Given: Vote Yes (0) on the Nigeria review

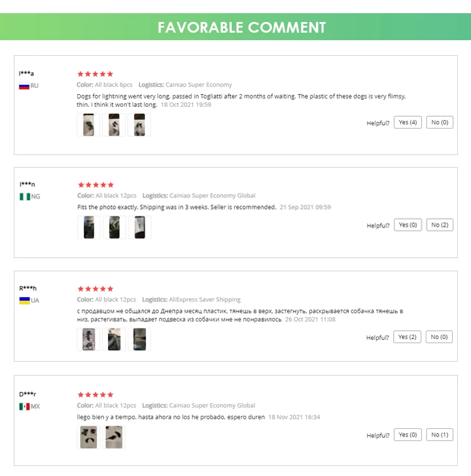Looking at the screenshot, I should [408, 225].
